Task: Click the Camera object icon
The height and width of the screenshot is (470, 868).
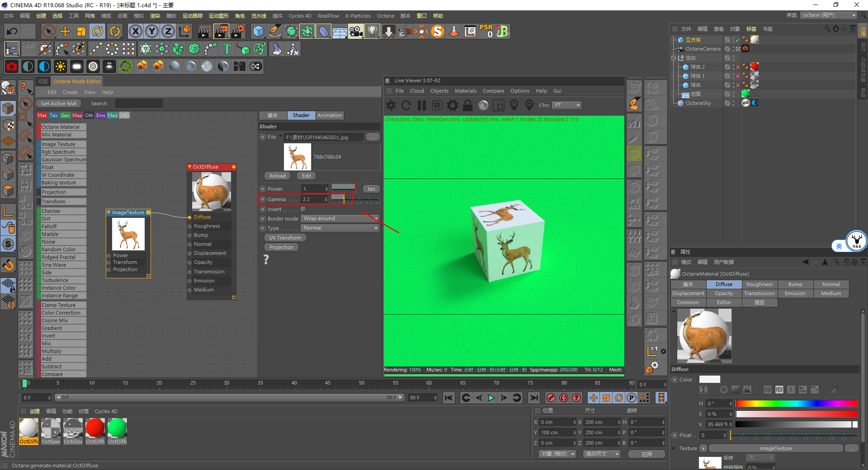Action: [x=356, y=31]
